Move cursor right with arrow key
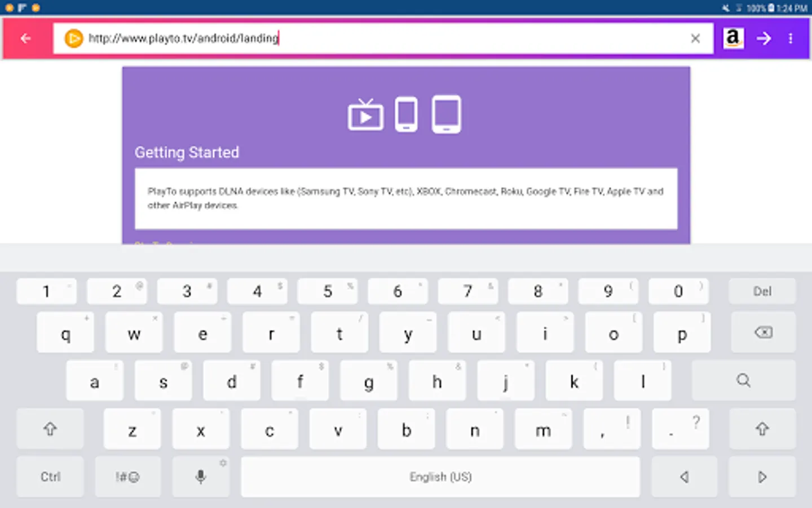The image size is (812, 508). tap(762, 477)
